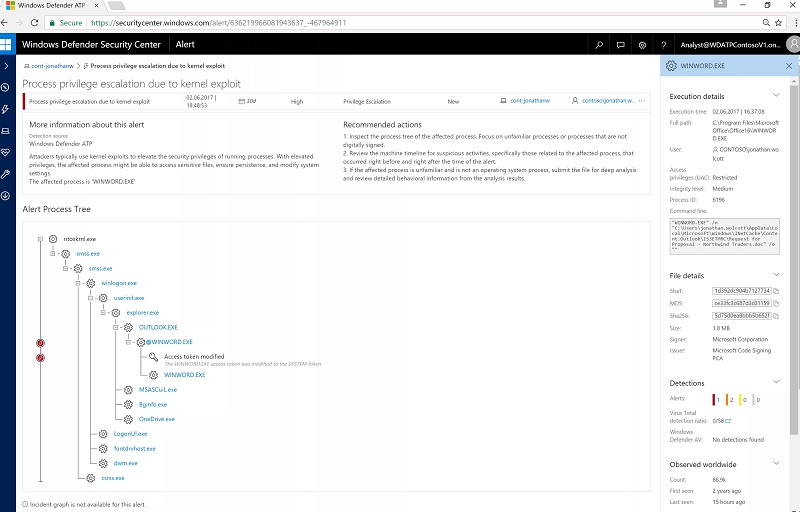Screen dimensions: 800x512
Task: Open the help question mark icon
Action: pos(663,45)
